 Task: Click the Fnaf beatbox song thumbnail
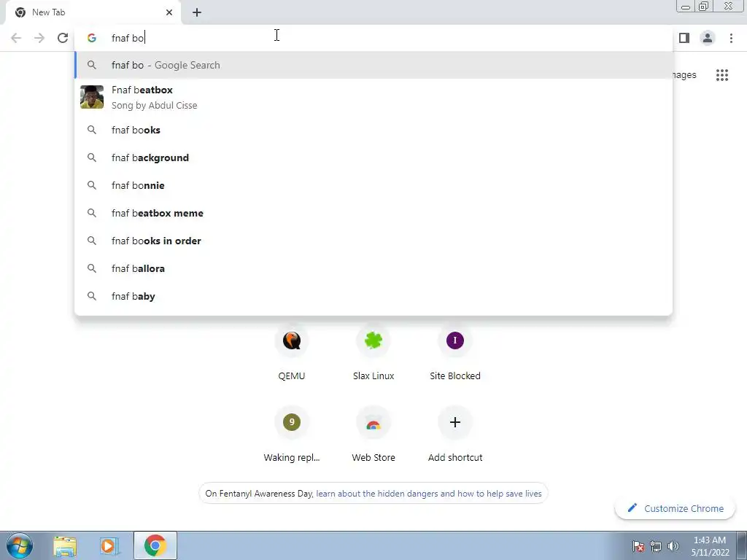pyautogui.click(x=92, y=97)
